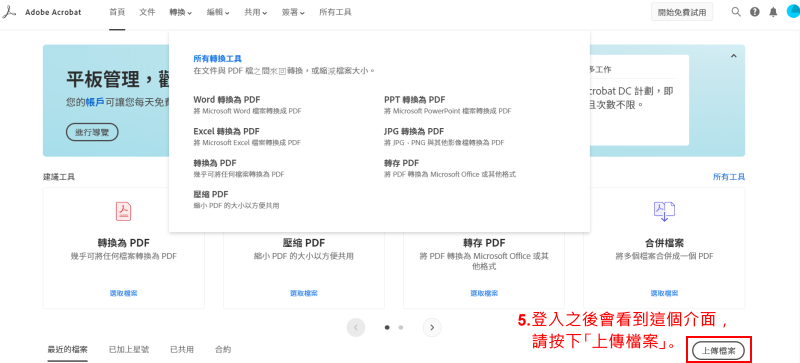The image size is (800, 363).
Task: Click the Adobe Acrobat logo icon
Action: (x=9, y=12)
